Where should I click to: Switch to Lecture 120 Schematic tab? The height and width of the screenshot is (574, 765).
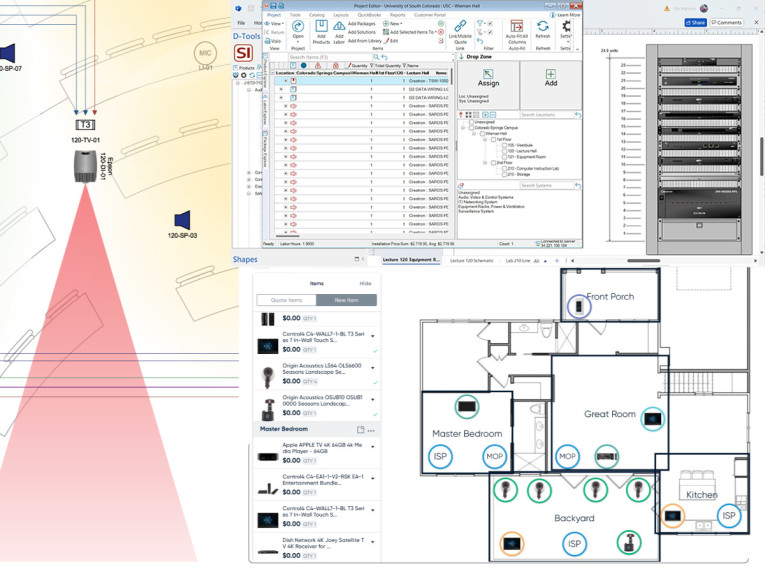(471, 260)
